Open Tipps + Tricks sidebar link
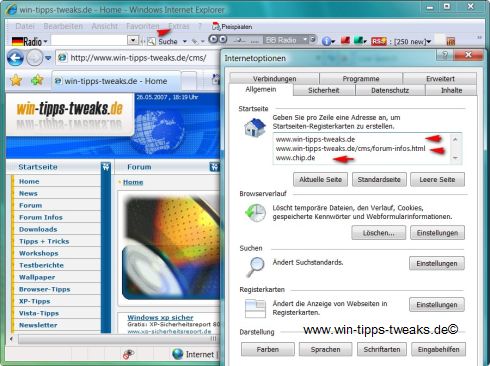The width and height of the screenshot is (490, 366). (44, 241)
